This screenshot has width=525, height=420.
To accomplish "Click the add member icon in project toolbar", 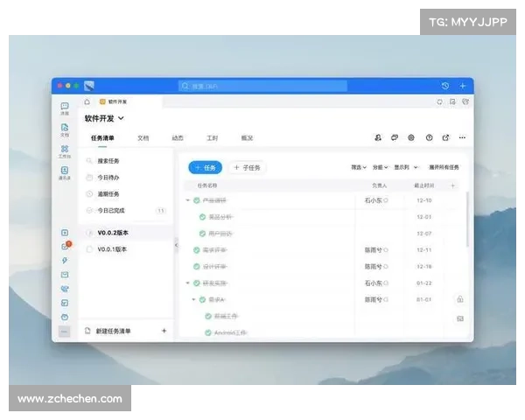I will click(x=378, y=137).
